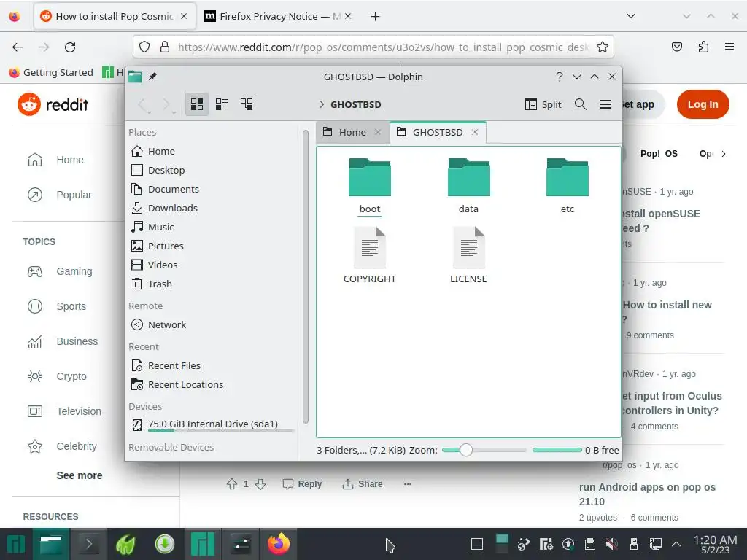This screenshot has height=560, width=747.
Task: Click the help question mark in Dolphin titlebar
Action: [x=560, y=77]
